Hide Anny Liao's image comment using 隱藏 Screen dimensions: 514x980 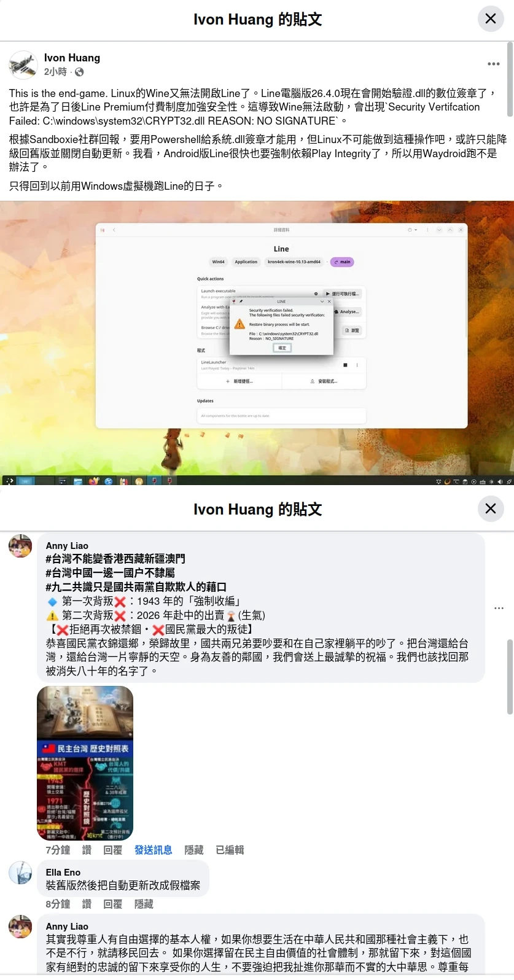pos(193,850)
